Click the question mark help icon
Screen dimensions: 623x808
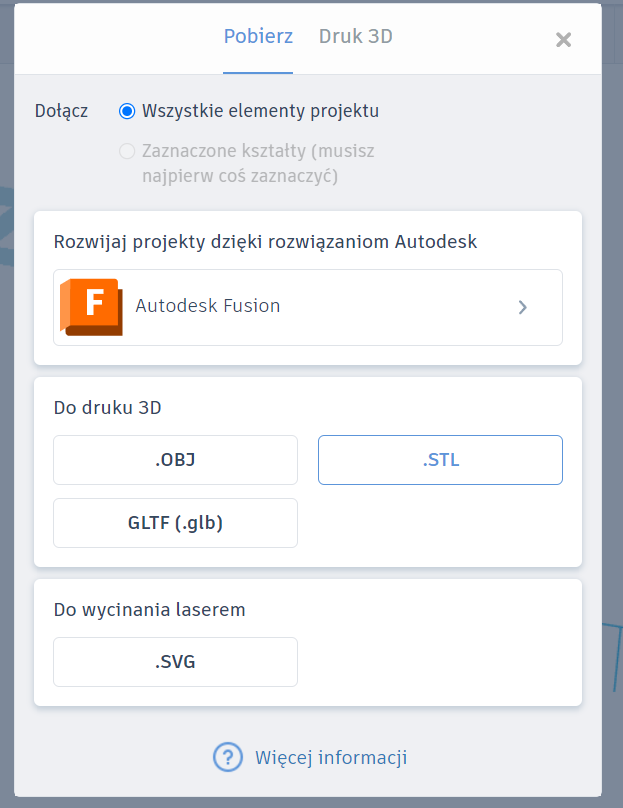tap(228, 757)
